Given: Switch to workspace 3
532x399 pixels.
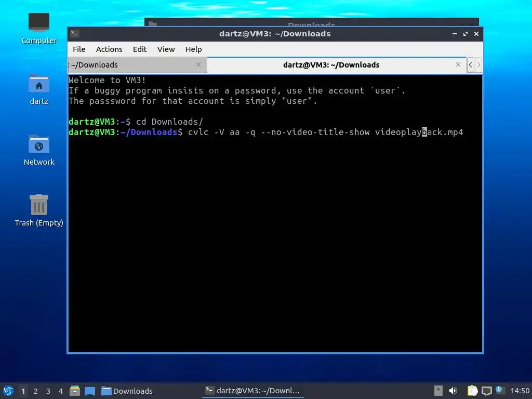Looking at the screenshot, I should 48,391.
